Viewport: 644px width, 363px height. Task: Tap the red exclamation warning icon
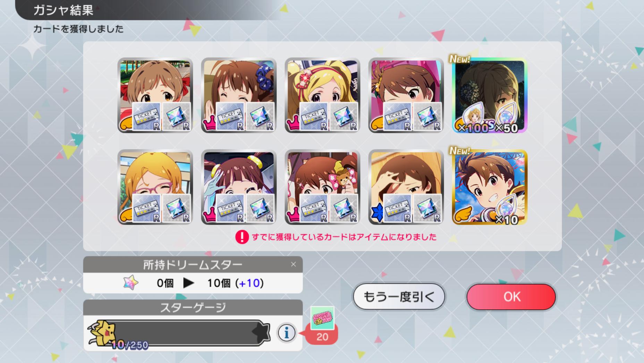coord(242,237)
